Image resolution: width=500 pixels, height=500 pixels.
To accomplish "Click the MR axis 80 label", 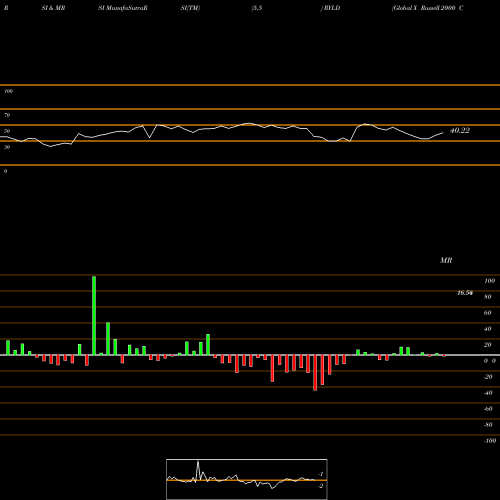I will pos(488,297).
